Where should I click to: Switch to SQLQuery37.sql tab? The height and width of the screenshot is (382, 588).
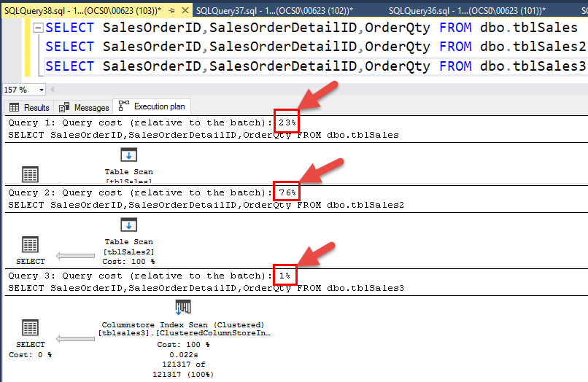tap(274, 10)
